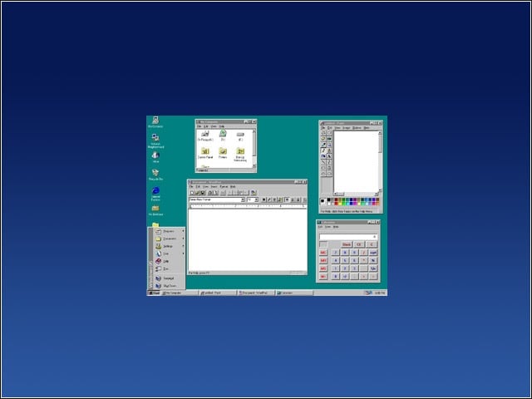Image resolution: width=532 pixels, height=399 pixels.
Task: Enable Center alignment in WordPad
Action: (293, 199)
